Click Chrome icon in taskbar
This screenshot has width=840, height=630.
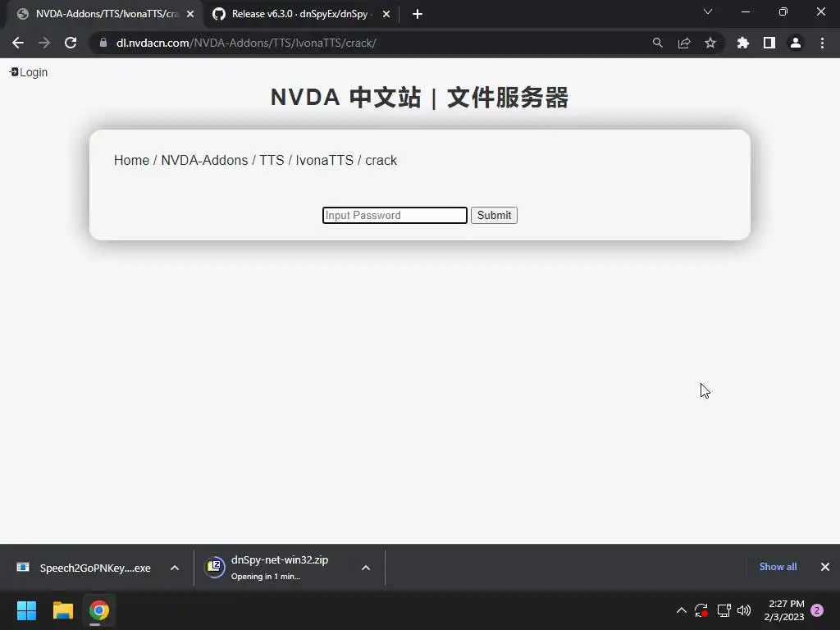(x=99, y=610)
